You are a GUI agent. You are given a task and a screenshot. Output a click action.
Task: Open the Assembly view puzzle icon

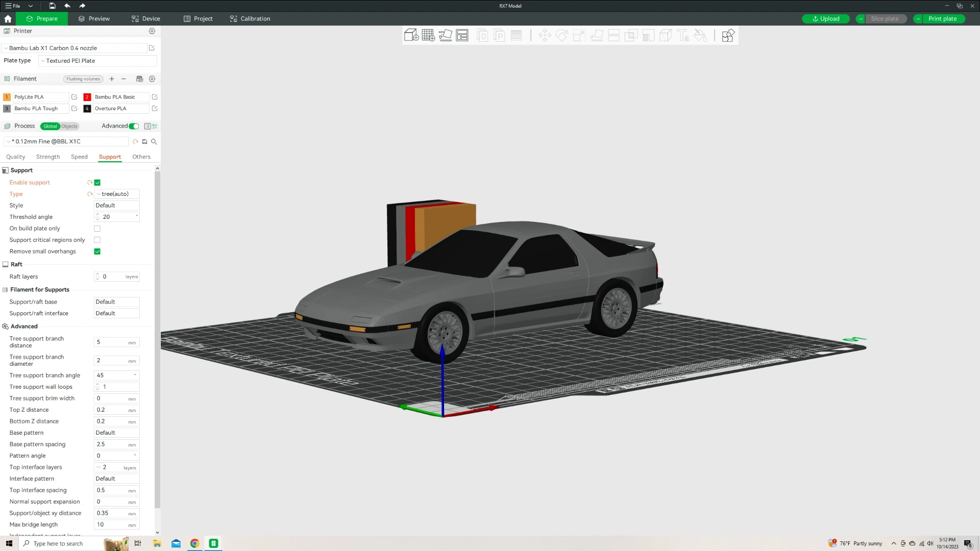(x=728, y=35)
